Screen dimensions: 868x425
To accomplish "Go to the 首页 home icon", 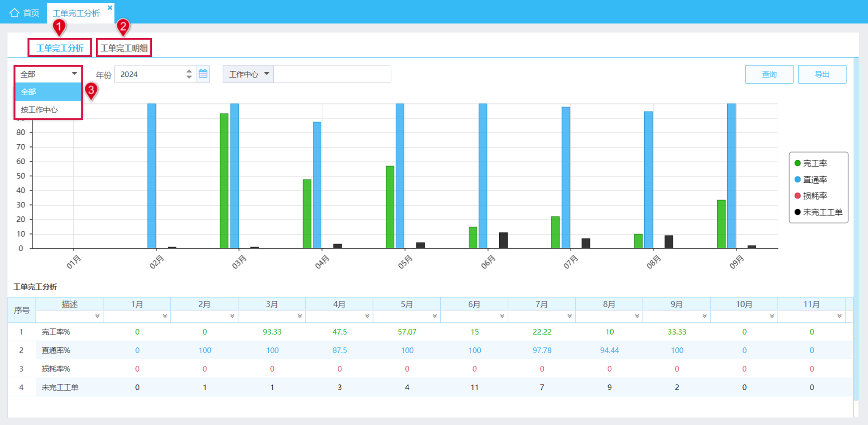I will point(14,13).
